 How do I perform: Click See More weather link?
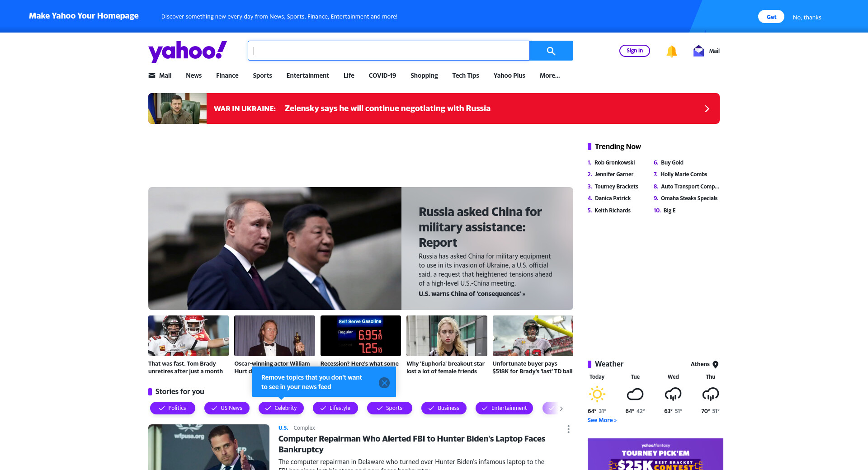click(x=602, y=420)
